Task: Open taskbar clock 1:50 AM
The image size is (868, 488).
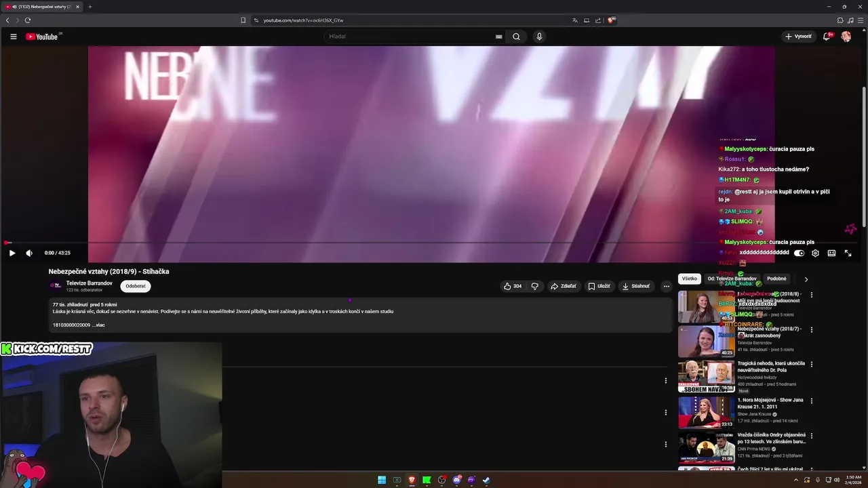Action: tap(853, 480)
